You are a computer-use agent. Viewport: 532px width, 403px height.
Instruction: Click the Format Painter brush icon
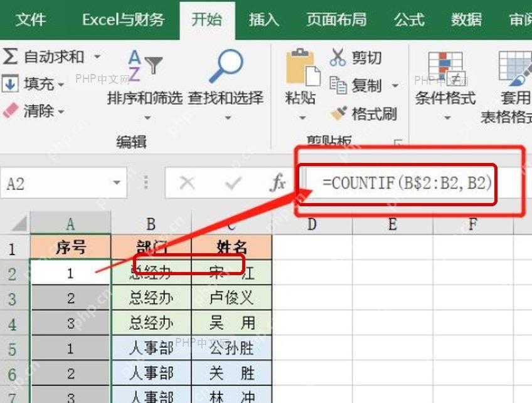coord(339,113)
